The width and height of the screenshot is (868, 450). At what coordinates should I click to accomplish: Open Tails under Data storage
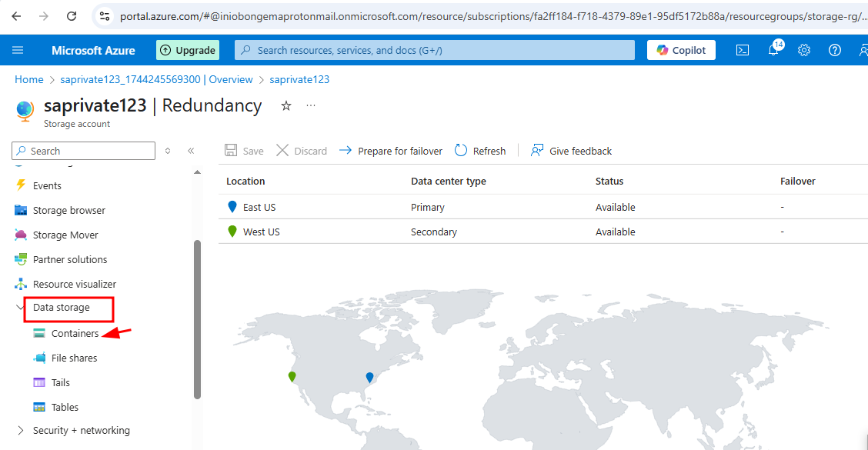point(60,383)
